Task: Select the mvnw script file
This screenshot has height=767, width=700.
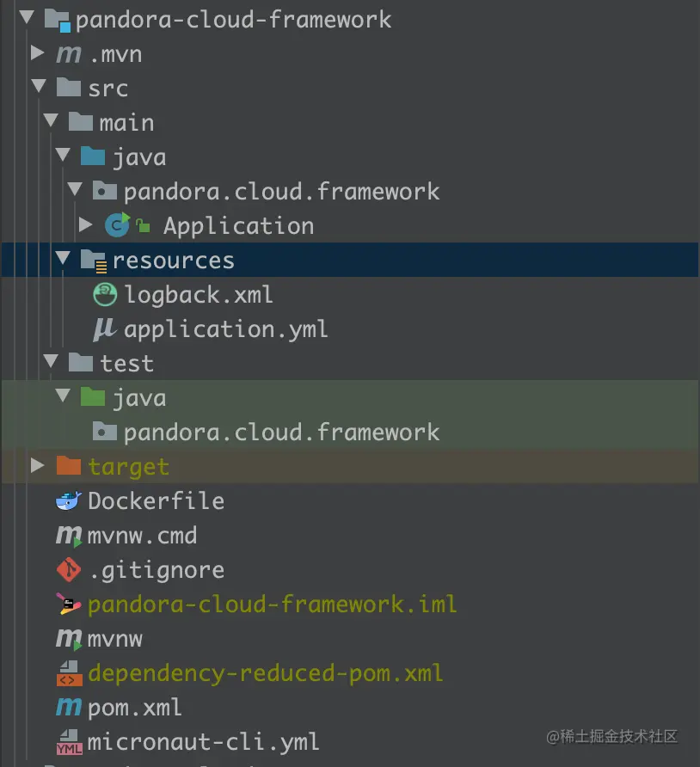Action: (x=114, y=639)
